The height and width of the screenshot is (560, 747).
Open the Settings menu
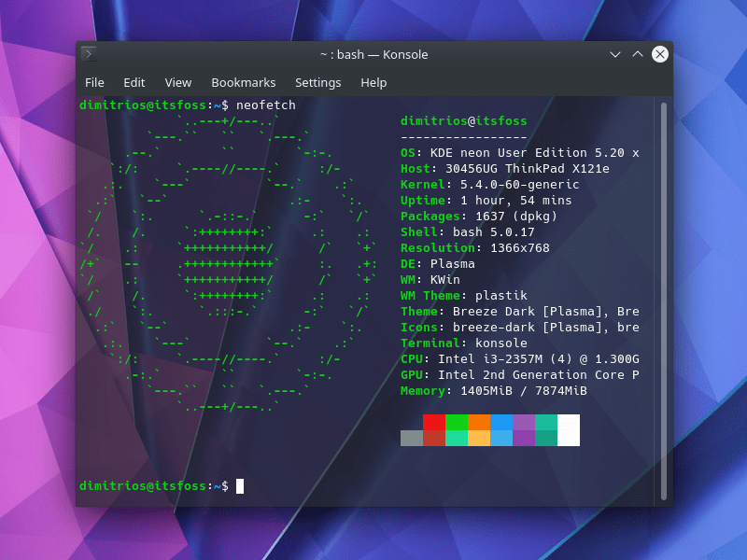[x=317, y=82]
